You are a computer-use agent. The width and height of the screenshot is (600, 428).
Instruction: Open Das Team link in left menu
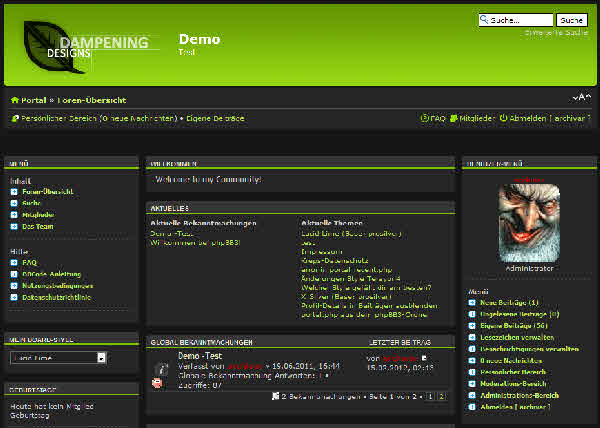point(38,227)
